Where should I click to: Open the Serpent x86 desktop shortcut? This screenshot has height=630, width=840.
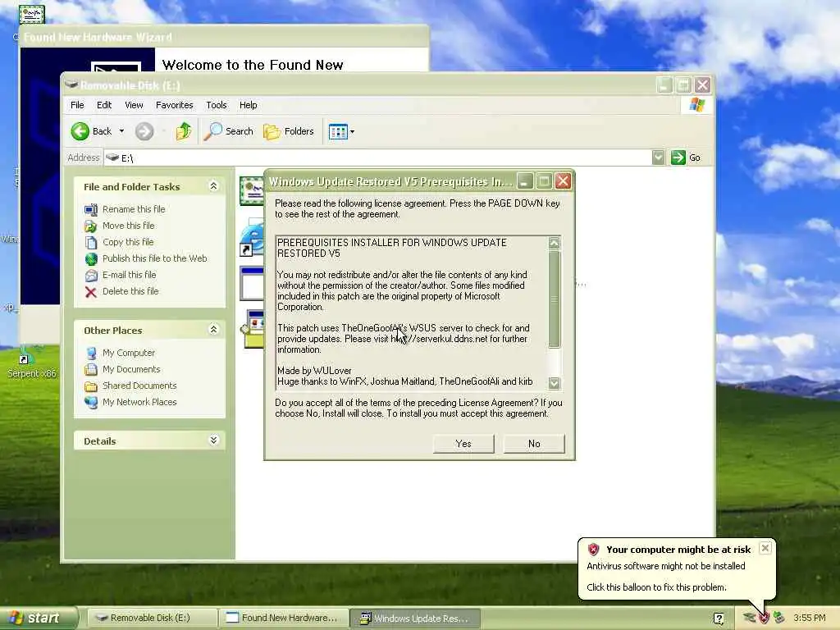tap(31, 363)
